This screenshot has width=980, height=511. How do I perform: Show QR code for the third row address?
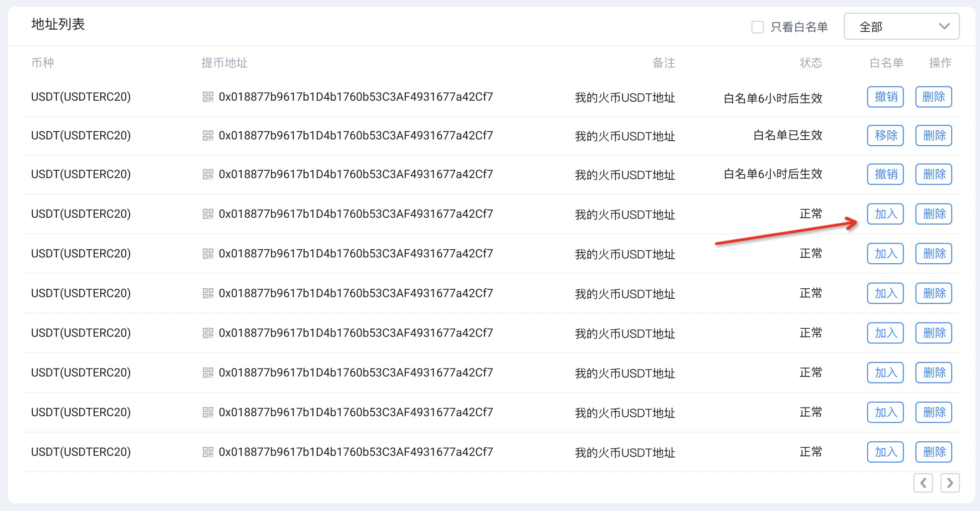[208, 174]
